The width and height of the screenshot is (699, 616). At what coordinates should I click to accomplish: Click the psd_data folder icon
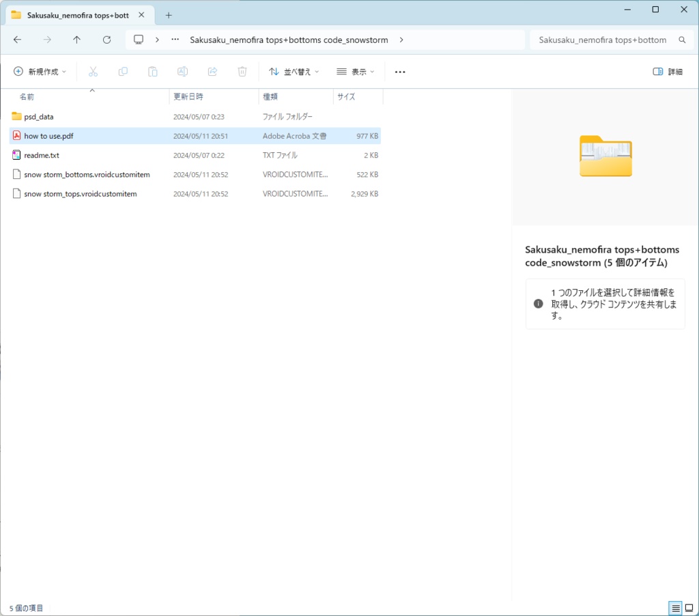tap(16, 116)
